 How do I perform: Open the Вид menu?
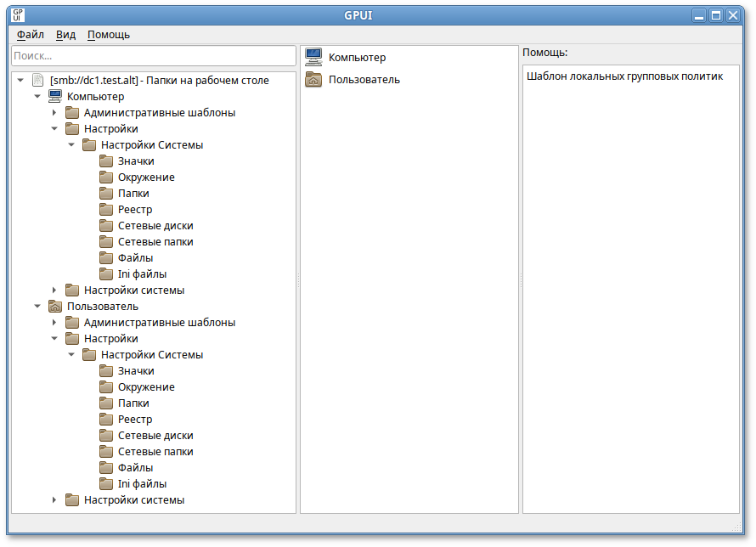65,35
